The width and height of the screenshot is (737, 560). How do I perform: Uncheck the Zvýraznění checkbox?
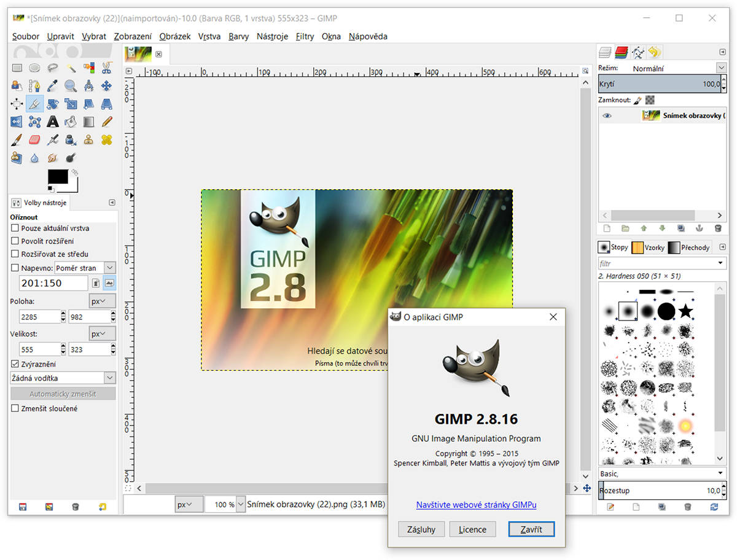click(15, 364)
